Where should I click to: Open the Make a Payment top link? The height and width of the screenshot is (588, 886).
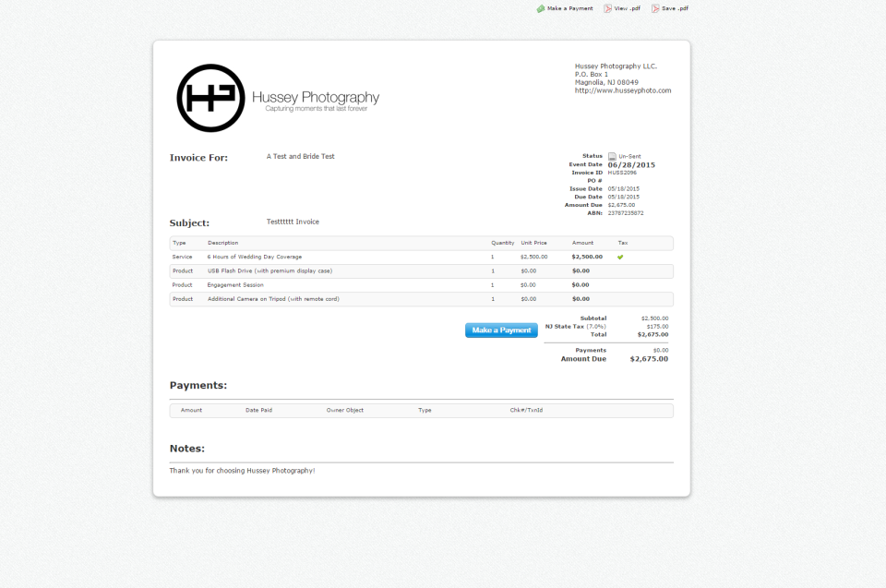pyautogui.click(x=570, y=8)
